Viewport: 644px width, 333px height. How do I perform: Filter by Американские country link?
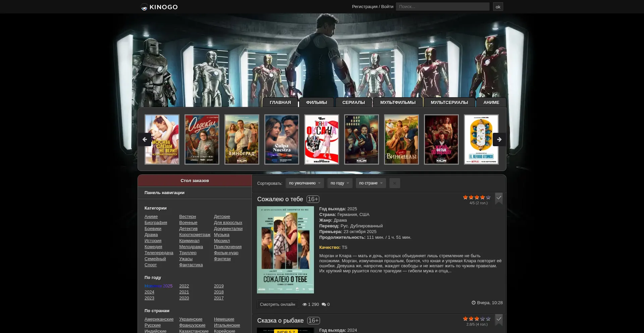(x=159, y=319)
